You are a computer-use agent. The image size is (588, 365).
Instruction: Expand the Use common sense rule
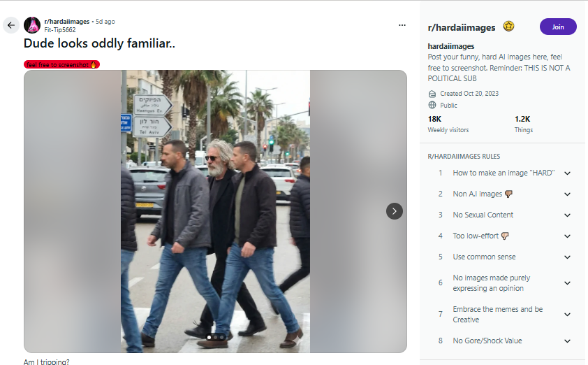pos(567,257)
